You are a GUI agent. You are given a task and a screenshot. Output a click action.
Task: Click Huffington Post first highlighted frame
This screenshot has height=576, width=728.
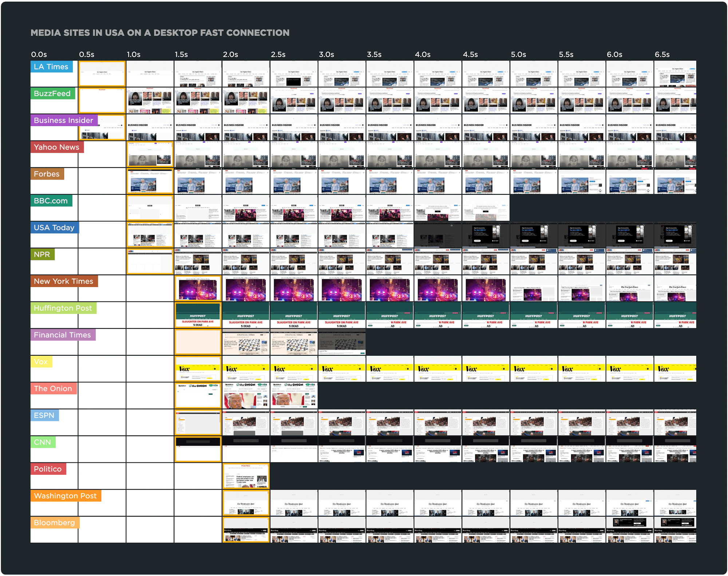click(198, 315)
